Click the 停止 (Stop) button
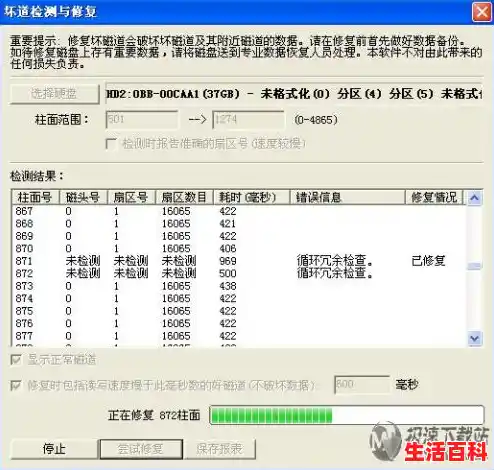Image resolution: width=494 pixels, height=470 pixels. click(54, 449)
